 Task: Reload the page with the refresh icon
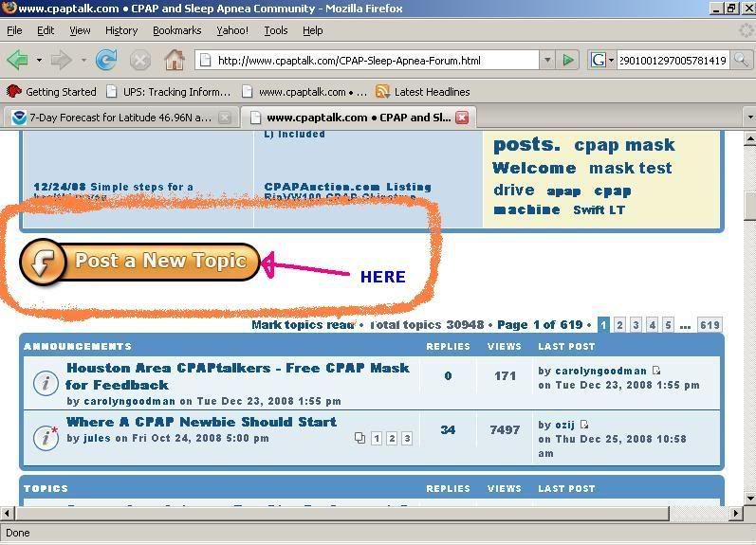click(x=106, y=61)
